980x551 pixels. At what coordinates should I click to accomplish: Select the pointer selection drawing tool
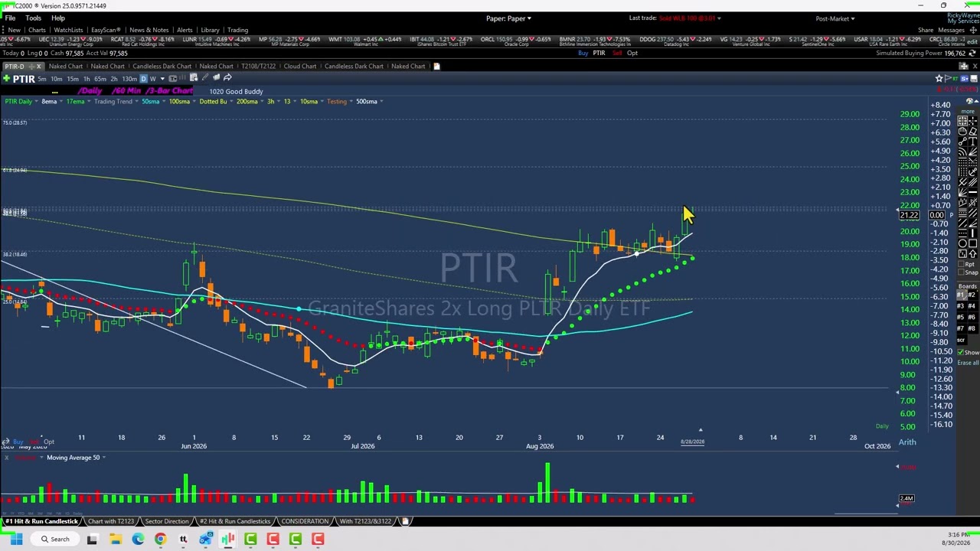[962, 121]
